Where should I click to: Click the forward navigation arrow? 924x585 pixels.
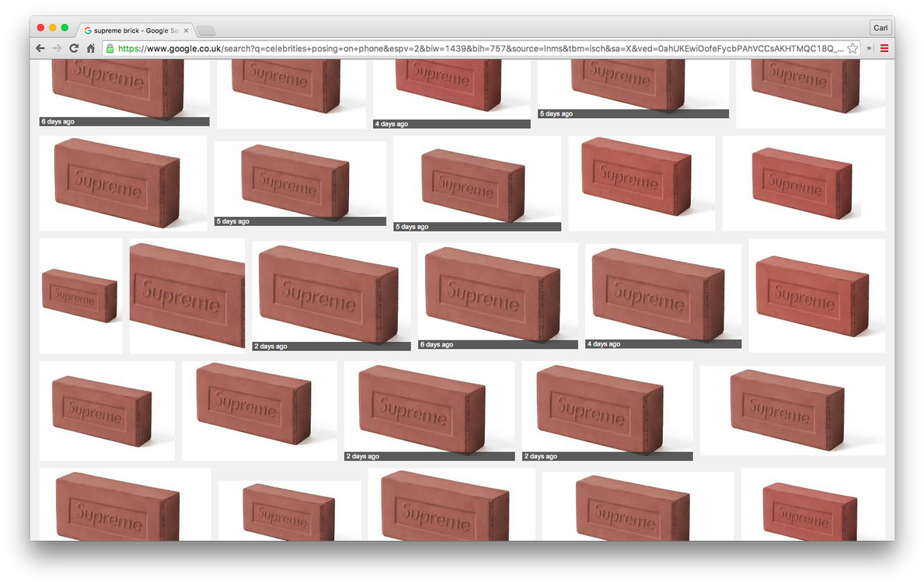[x=57, y=48]
